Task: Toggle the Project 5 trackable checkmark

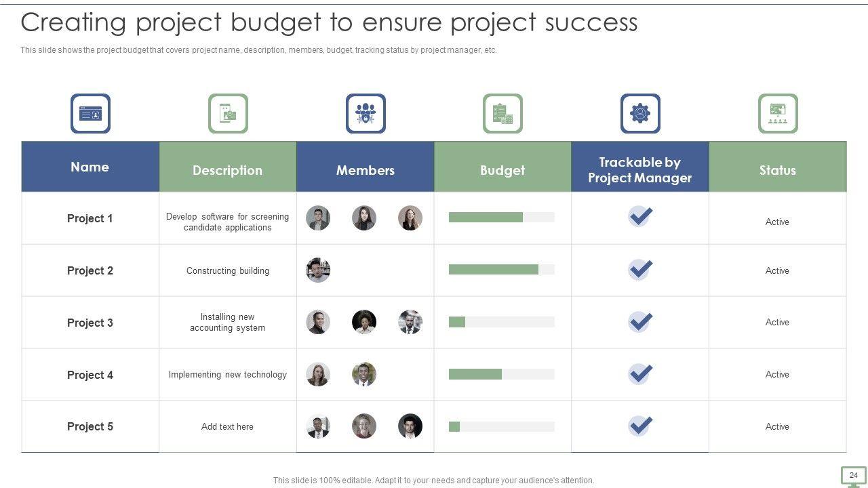Action: pos(640,426)
